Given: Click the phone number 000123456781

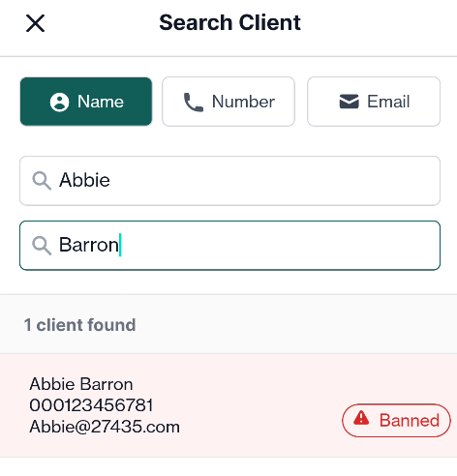Looking at the screenshot, I should coord(91,405).
